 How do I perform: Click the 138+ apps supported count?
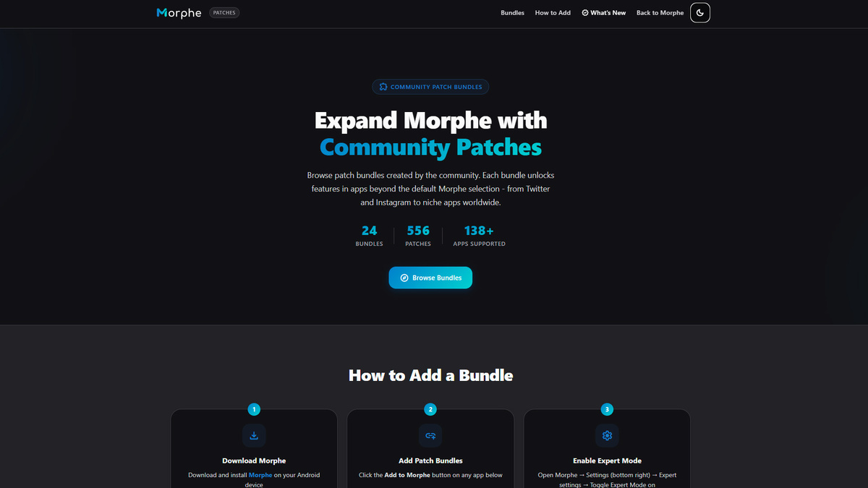[x=479, y=231]
